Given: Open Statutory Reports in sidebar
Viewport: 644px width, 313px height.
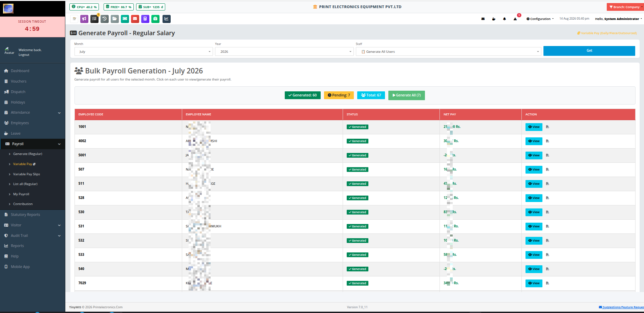Looking at the screenshot, I should point(25,215).
